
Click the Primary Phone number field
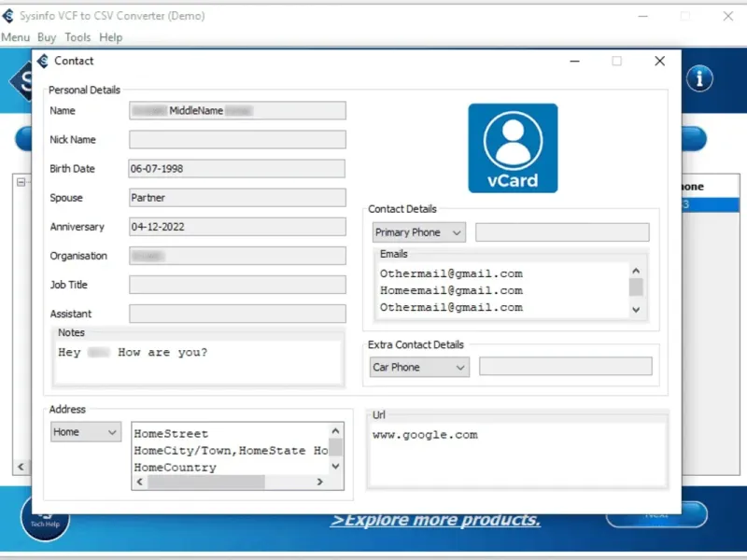pyautogui.click(x=562, y=232)
